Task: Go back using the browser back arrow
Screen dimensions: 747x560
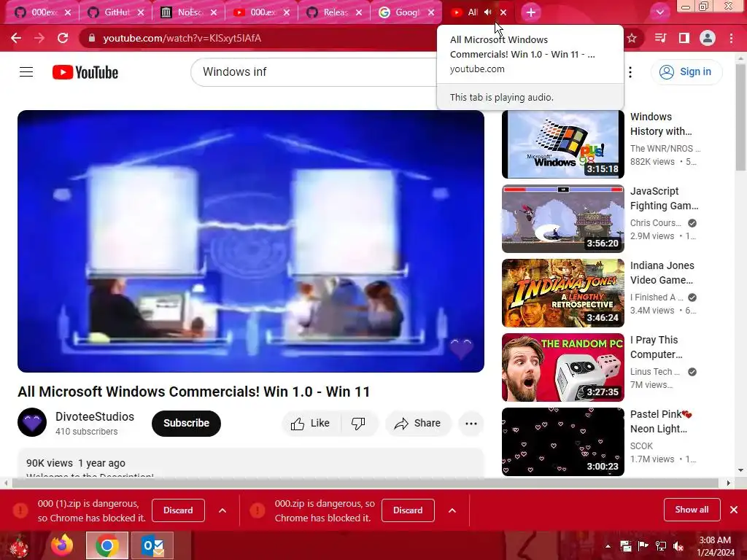Action: tap(16, 38)
